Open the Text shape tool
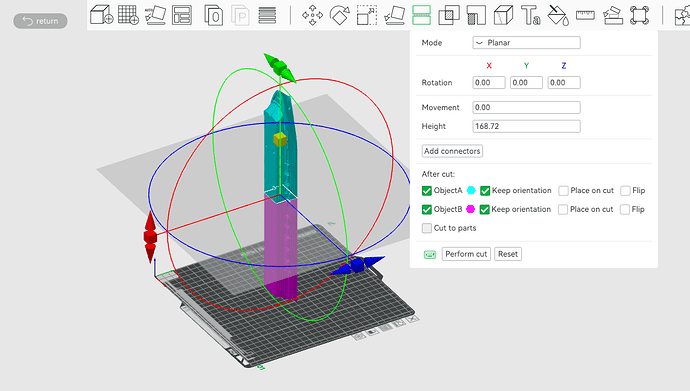The width and height of the screenshot is (690, 391). coord(531,15)
